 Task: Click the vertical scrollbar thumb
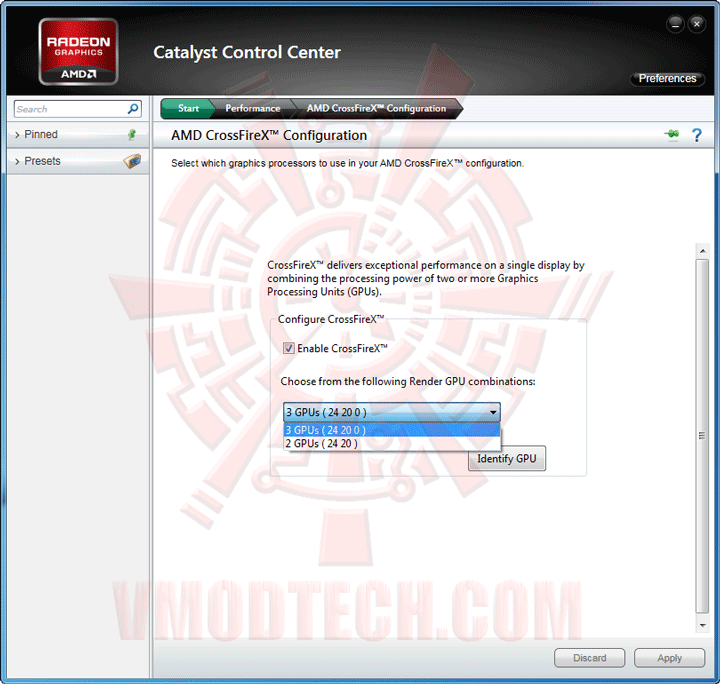pos(702,436)
